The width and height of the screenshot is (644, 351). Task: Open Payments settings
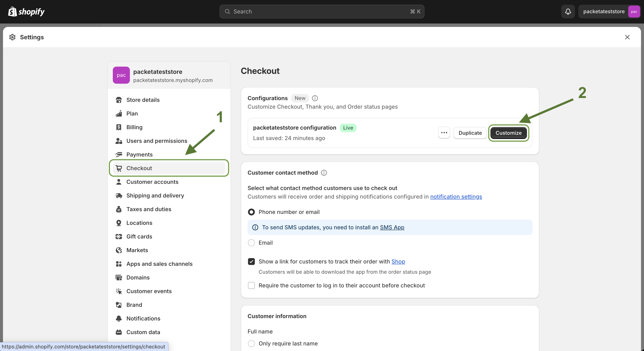point(169,155)
